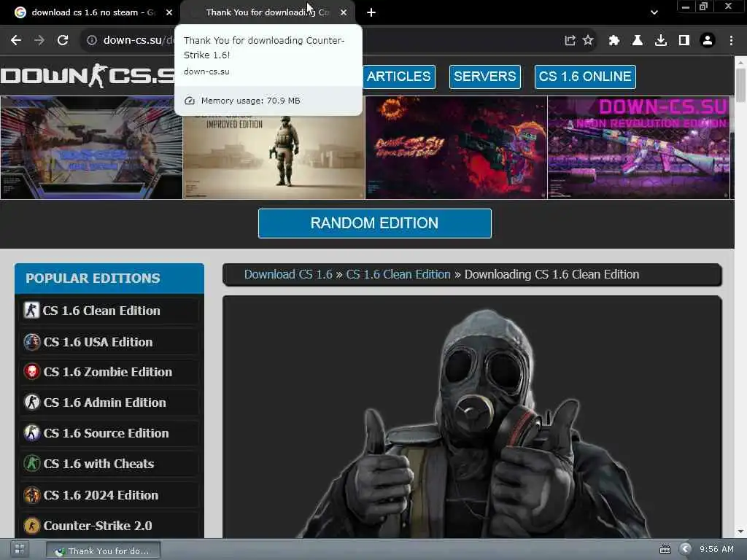Click the DOWN-CS.SU site logo
747x560 pixels.
tap(88, 76)
